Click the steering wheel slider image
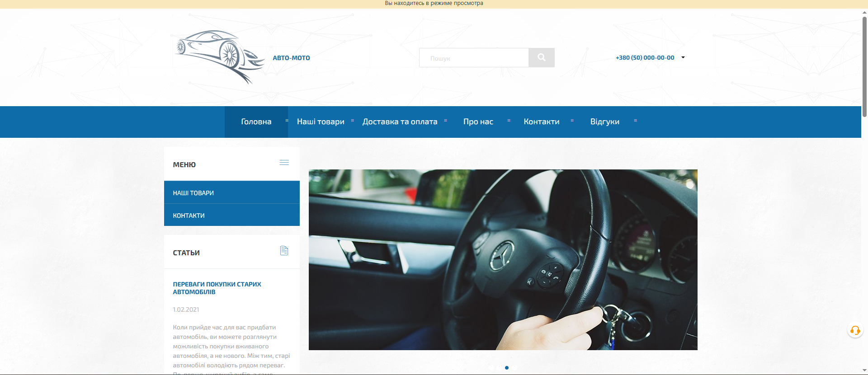The height and width of the screenshot is (375, 868). pyautogui.click(x=503, y=259)
